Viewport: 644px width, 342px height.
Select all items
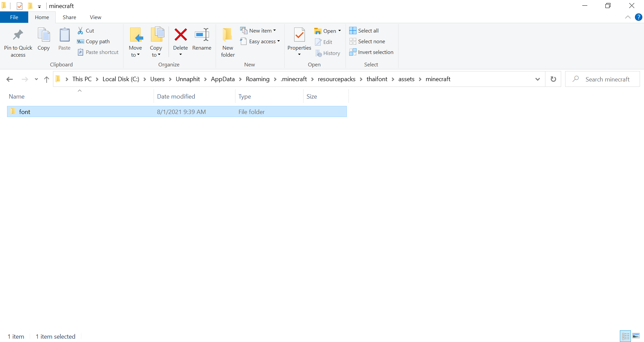pyautogui.click(x=364, y=31)
